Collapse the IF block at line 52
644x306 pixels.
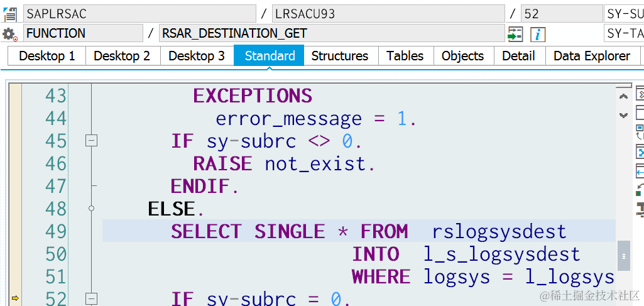coord(91,299)
